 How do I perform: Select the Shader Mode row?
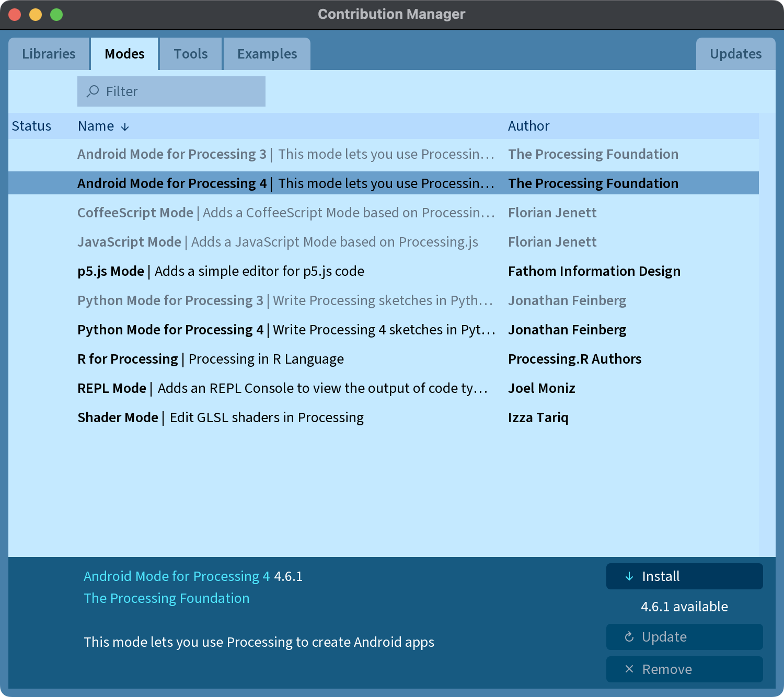(384, 417)
